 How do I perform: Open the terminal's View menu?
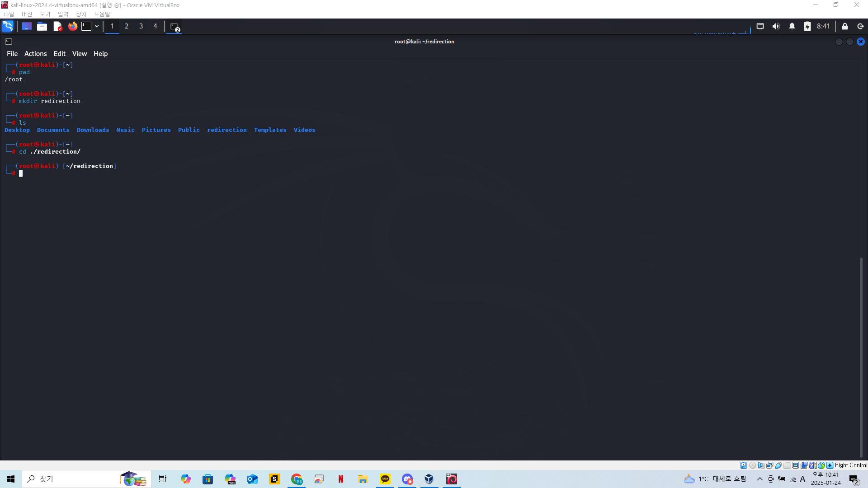coord(80,54)
